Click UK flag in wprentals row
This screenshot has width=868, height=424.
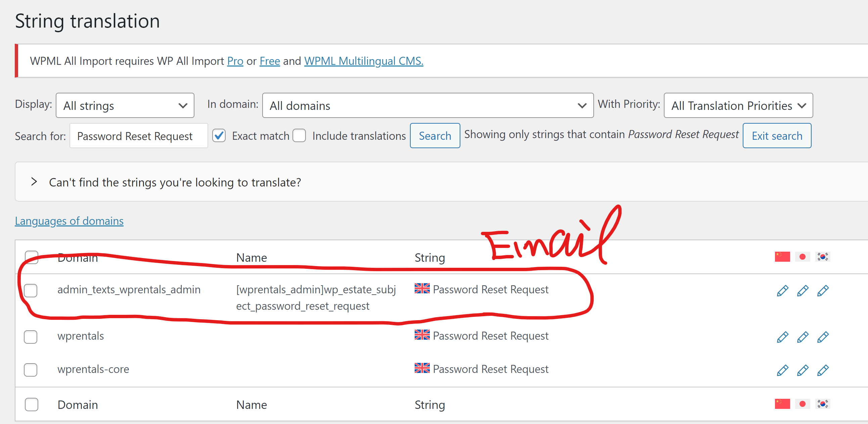point(422,335)
